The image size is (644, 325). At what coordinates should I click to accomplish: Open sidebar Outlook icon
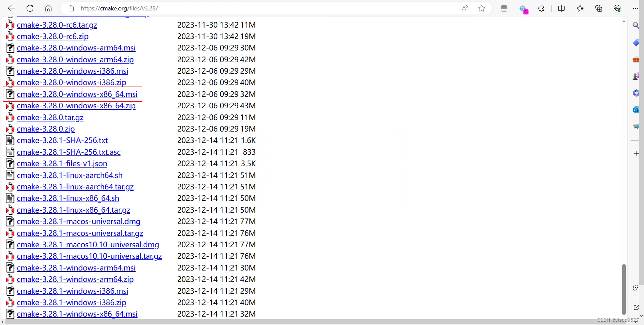[636, 110]
